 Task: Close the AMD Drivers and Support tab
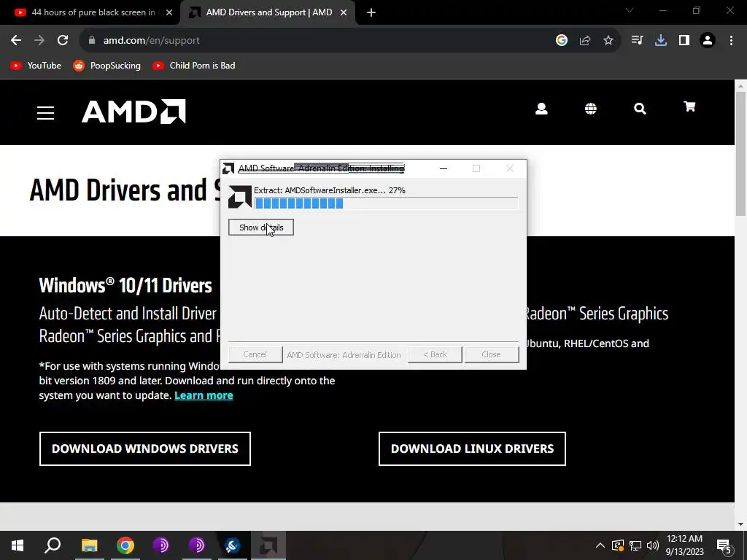(344, 12)
